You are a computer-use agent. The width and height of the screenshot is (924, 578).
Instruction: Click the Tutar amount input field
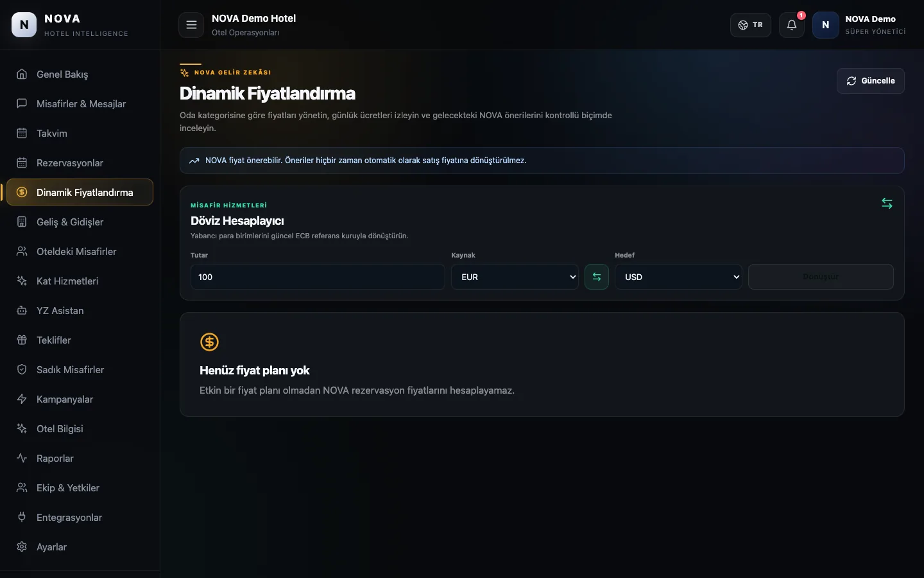[x=318, y=277]
